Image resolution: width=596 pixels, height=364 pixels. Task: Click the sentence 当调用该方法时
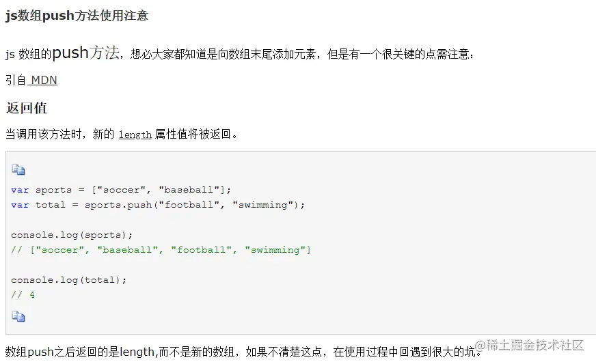pyautogui.click(x=43, y=134)
